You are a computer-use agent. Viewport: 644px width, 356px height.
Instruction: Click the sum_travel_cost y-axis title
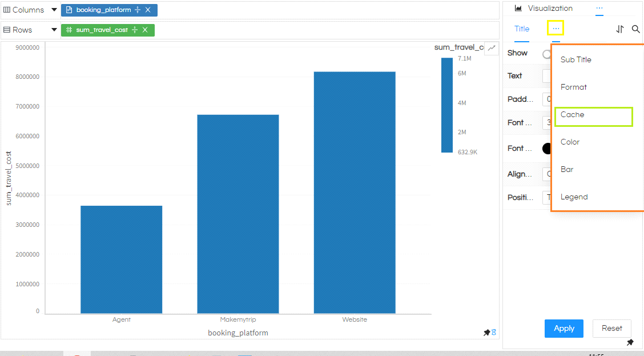click(x=8, y=178)
